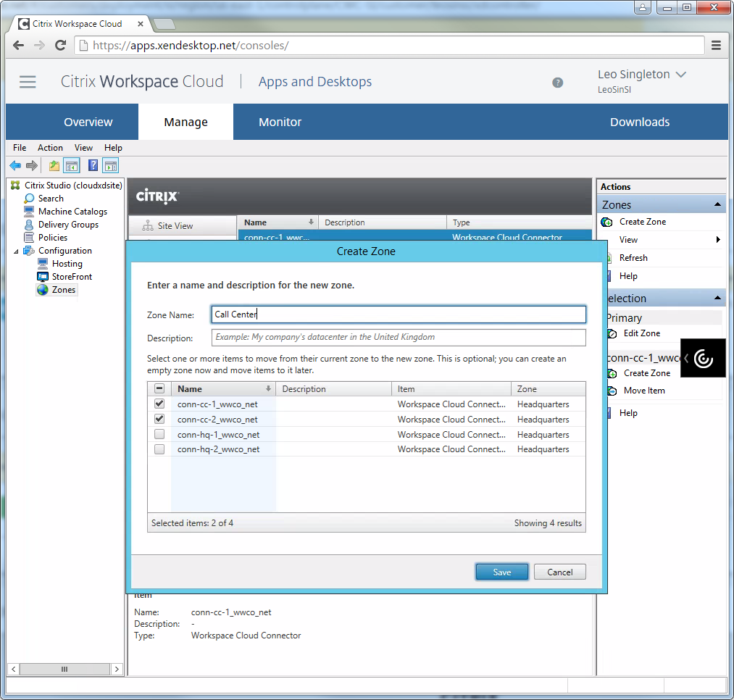Open the Action menu
Viewport: 734px width, 700px height.
click(x=50, y=148)
